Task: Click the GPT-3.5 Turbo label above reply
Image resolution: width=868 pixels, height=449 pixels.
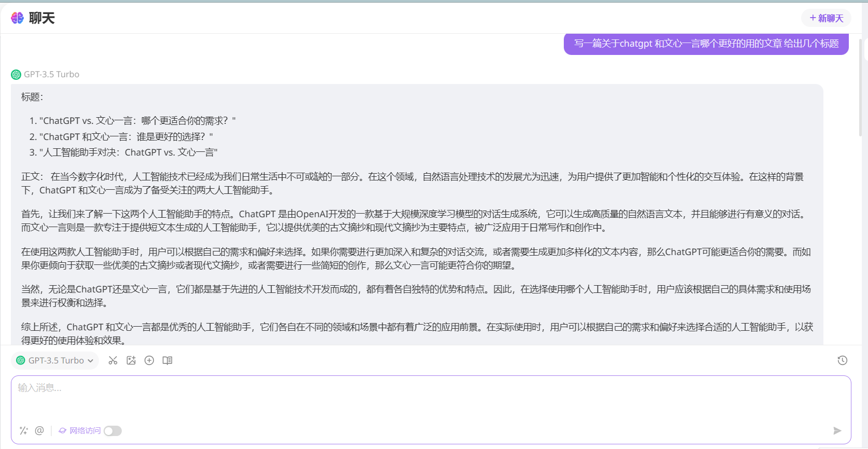Action: pyautogui.click(x=52, y=74)
